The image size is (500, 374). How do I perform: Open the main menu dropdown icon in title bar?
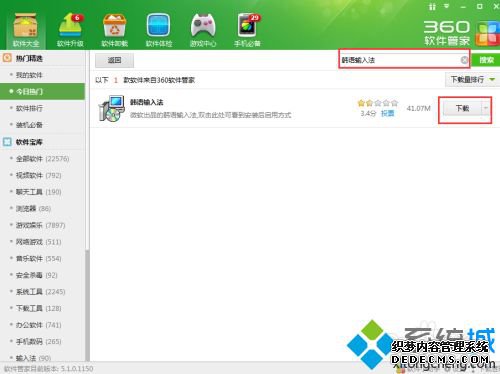point(447,6)
